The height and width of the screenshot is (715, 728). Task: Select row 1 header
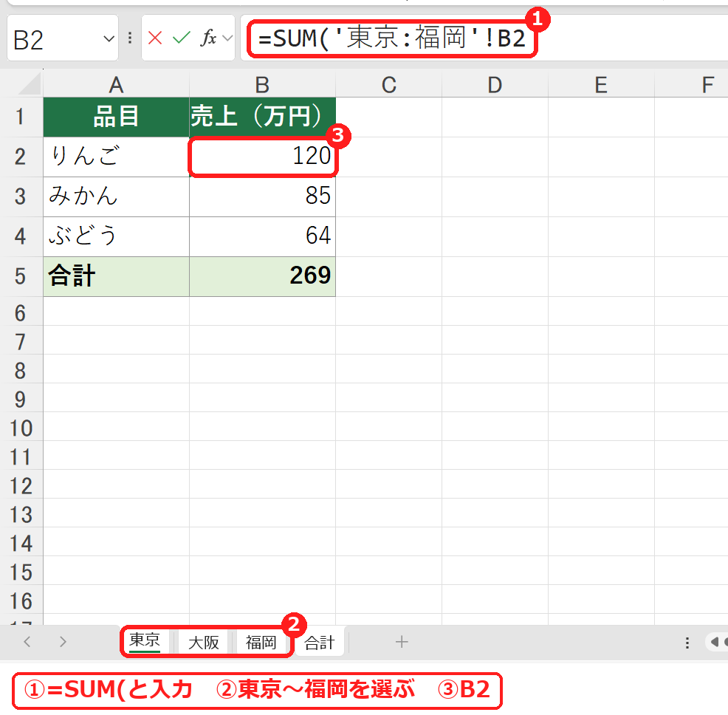pyautogui.click(x=21, y=117)
